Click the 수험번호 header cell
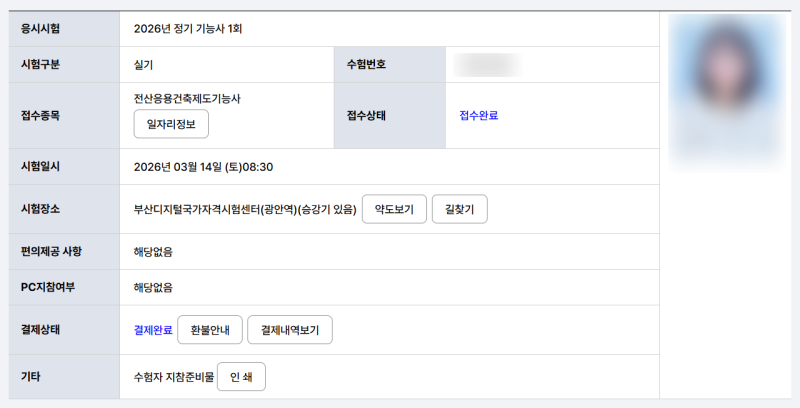Screen dimensions: 800x408 click(390, 65)
